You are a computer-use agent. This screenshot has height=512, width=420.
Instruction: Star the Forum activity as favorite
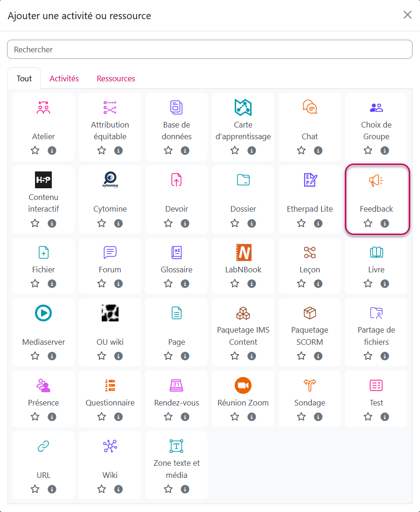[x=102, y=284]
